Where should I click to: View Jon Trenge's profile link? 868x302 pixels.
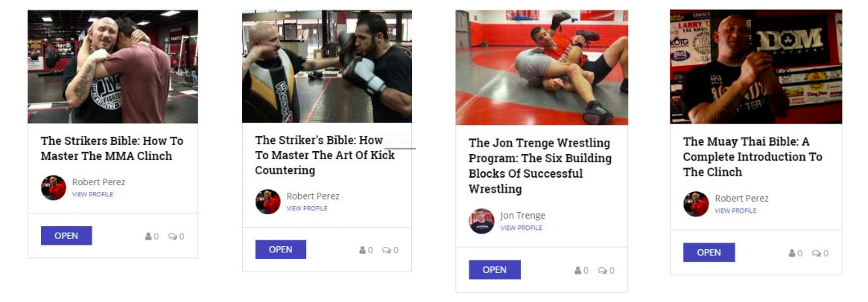point(522,228)
